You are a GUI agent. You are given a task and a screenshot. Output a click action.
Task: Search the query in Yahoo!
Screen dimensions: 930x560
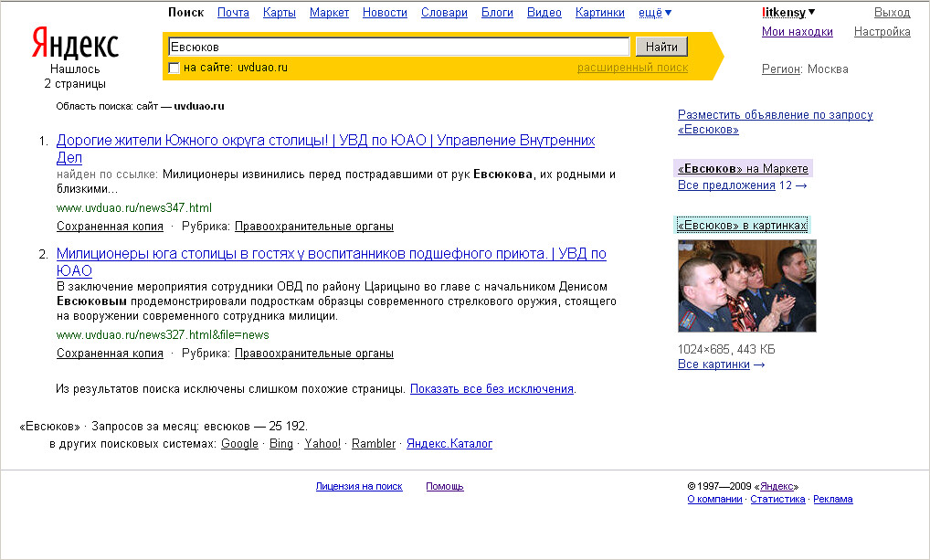click(322, 443)
